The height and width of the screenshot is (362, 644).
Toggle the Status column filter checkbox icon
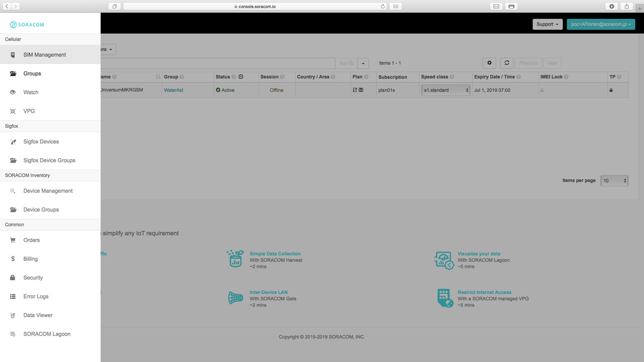[x=241, y=77]
